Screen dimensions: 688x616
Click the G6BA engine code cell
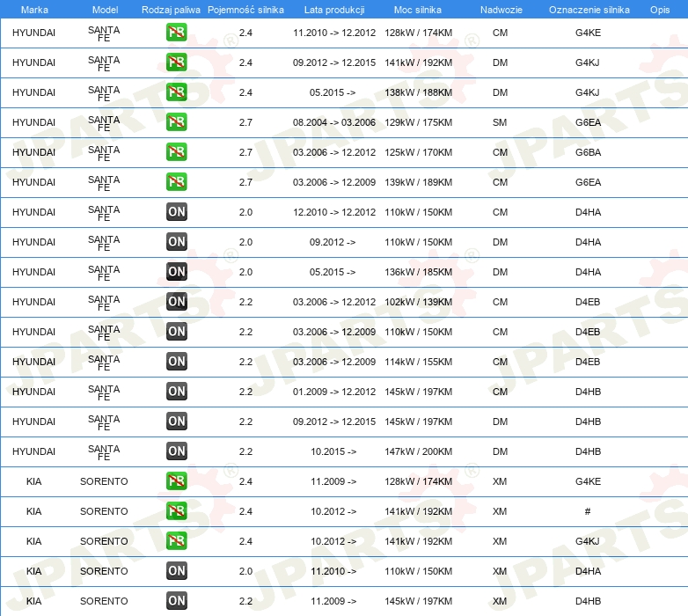coord(588,152)
